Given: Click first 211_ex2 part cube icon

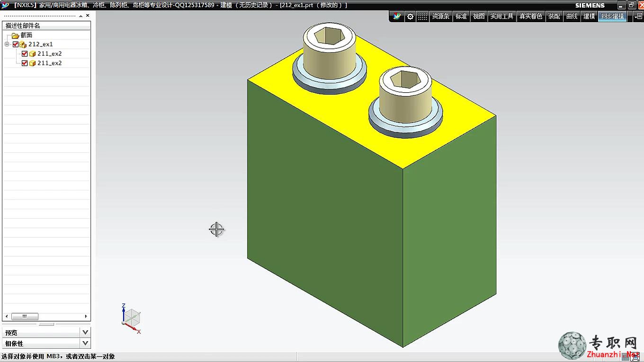Looking at the screenshot, I should click(32, 54).
